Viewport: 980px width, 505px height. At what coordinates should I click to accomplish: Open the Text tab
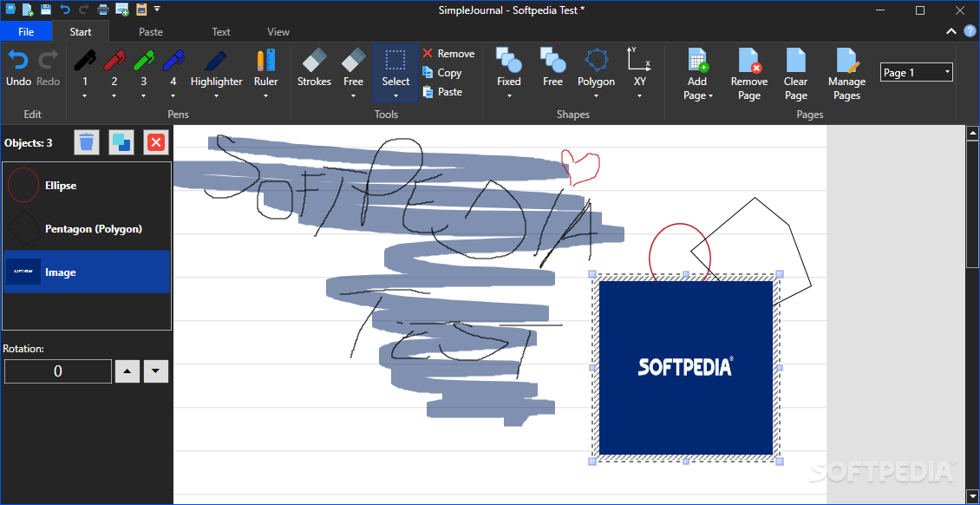pos(220,31)
